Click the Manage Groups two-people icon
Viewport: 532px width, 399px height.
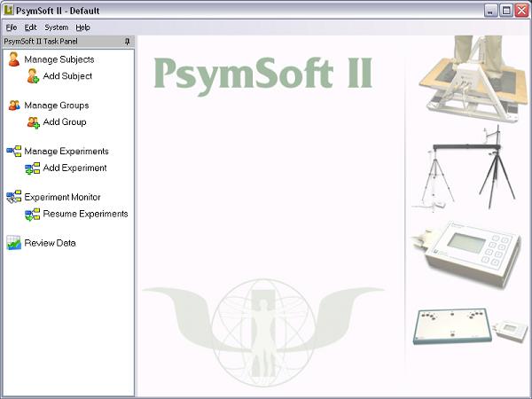(14, 106)
